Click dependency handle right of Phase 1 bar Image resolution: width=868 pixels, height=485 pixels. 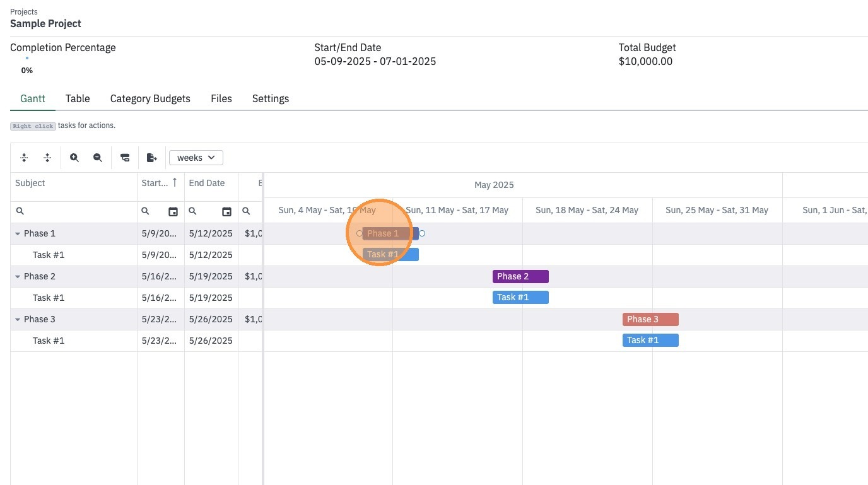(422, 233)
